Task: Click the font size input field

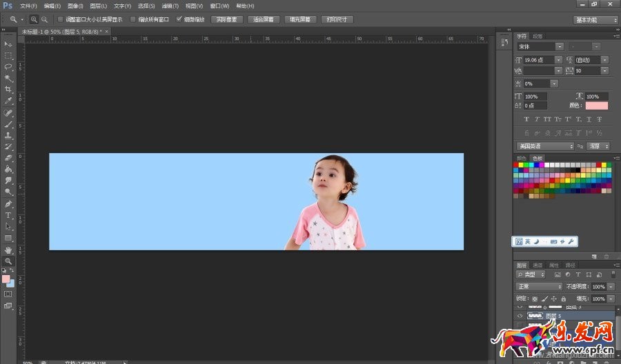Action: 538,60
